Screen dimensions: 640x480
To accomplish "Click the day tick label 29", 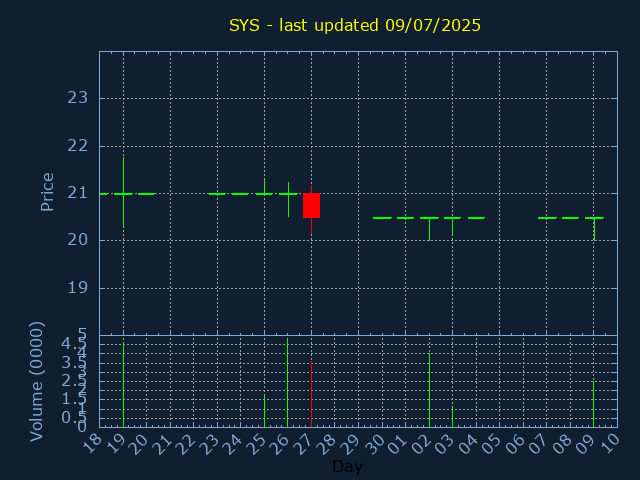I will point(352,443).
